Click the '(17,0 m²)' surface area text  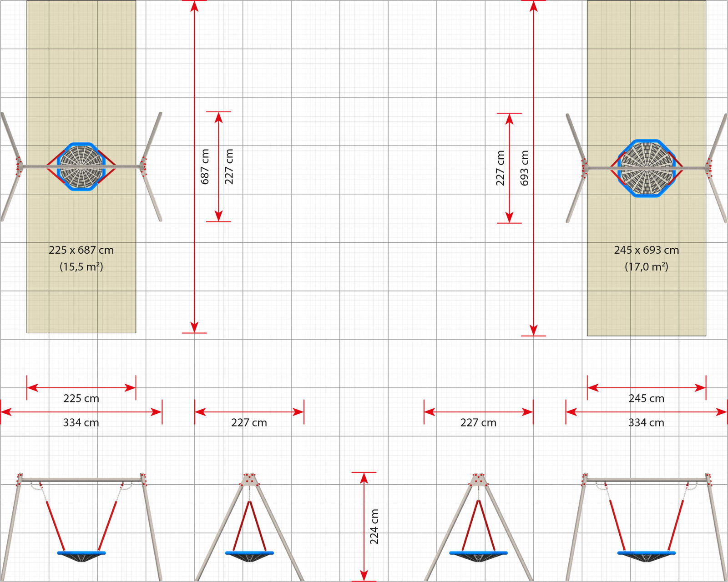click(x=646, y=267)
